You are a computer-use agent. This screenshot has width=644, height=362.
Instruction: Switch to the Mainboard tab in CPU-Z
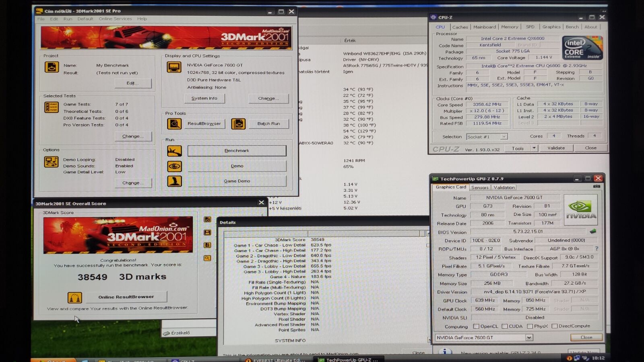(x=485, y=27)
